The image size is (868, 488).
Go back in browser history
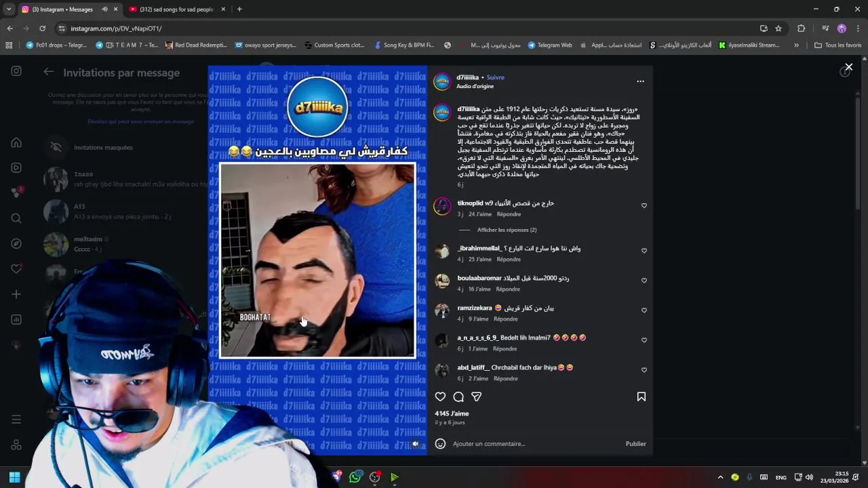[9, 28]
